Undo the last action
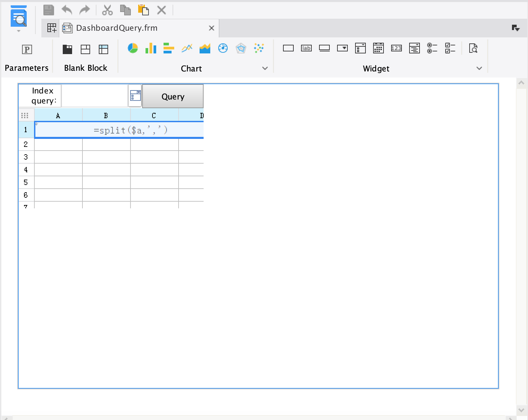 click(67, 10)
